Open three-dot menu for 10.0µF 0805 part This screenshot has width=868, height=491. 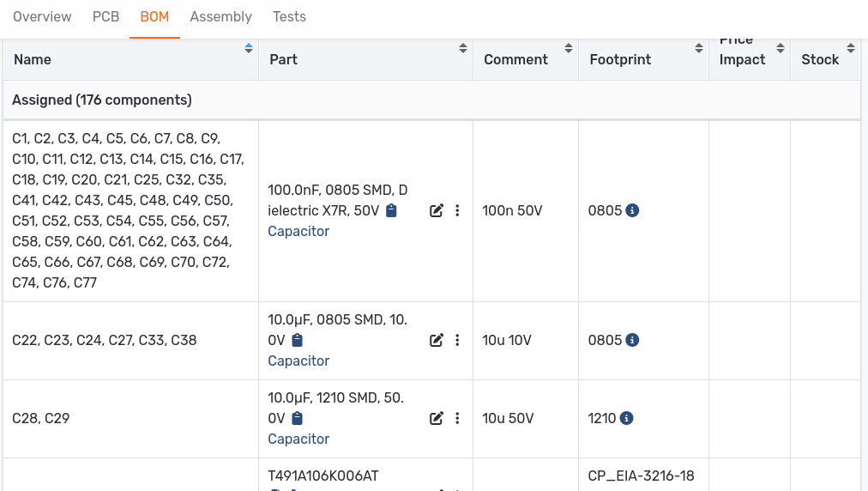coord(457,341)
